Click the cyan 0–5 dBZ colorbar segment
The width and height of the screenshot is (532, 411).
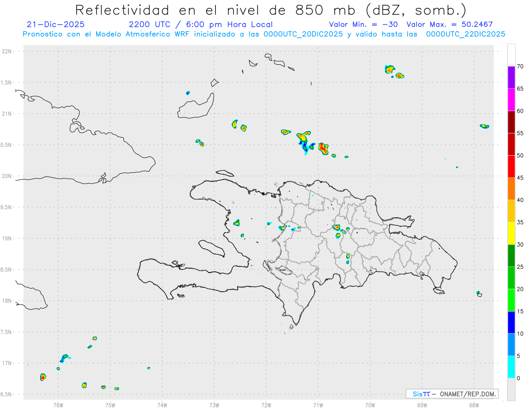pos(511,367)
